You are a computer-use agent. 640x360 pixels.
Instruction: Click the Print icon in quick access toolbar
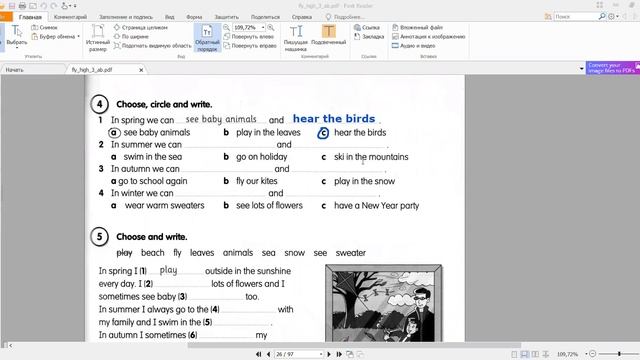point(22,6)
